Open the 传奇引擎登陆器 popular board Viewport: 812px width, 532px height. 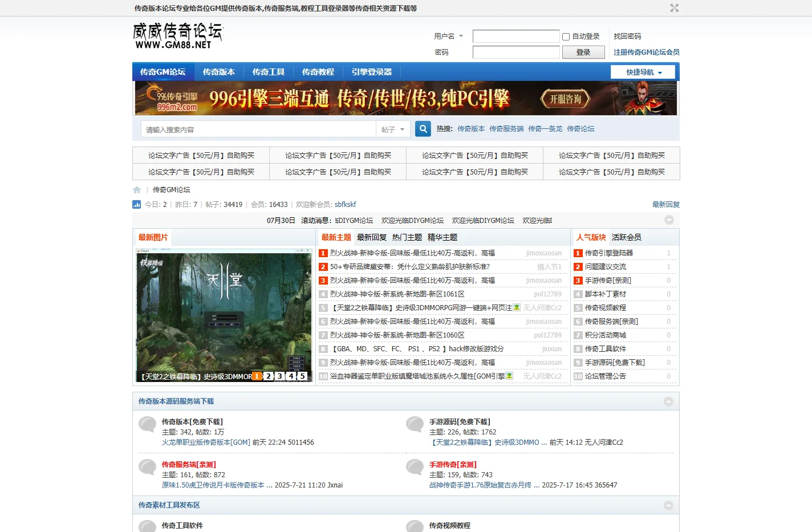click(609, 253)
